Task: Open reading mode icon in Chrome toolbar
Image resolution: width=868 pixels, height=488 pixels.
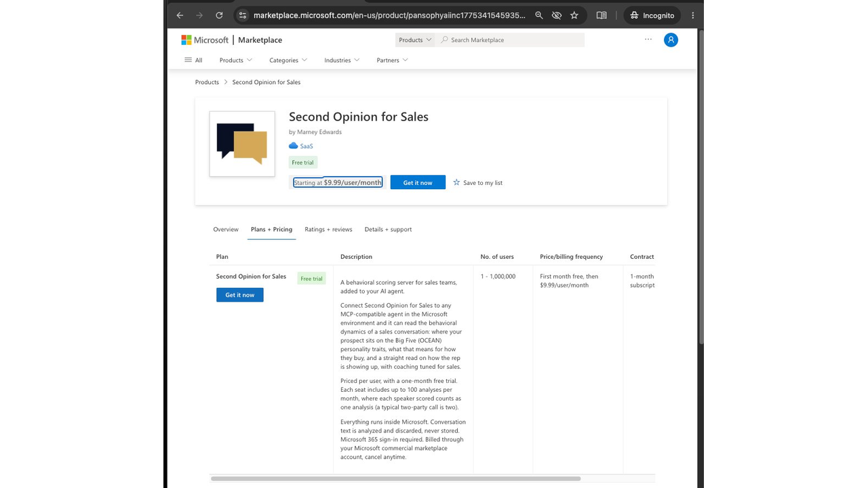Action: click(x=601, y=15)
